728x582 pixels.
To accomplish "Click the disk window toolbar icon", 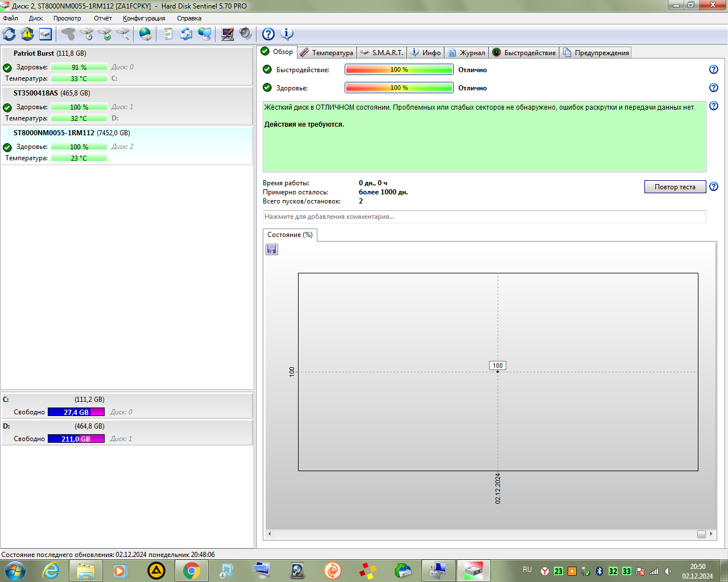I will click(x=45, y=34).
